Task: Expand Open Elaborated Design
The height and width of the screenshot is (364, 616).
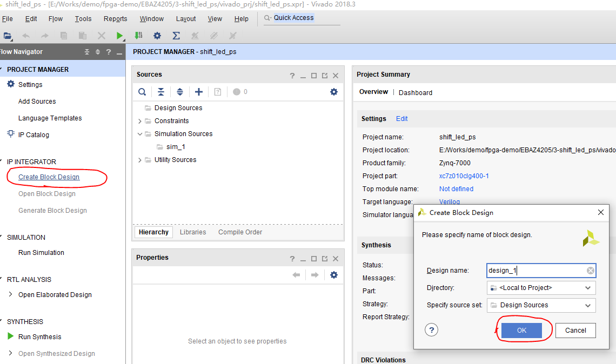Action: (10, 294)
